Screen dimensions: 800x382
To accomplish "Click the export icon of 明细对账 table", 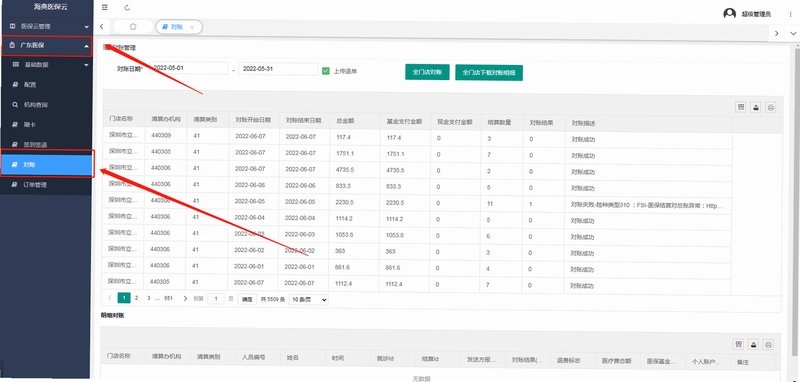I will point(754,344).
